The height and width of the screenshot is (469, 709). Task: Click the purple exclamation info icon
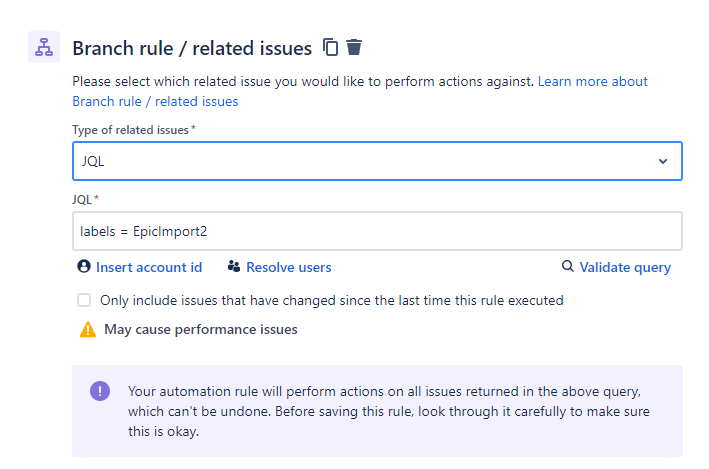(100, 391)
